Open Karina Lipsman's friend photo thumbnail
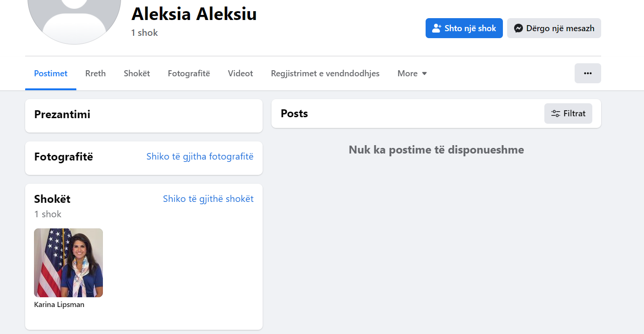 pyautogui.click(x=68, y=263)
